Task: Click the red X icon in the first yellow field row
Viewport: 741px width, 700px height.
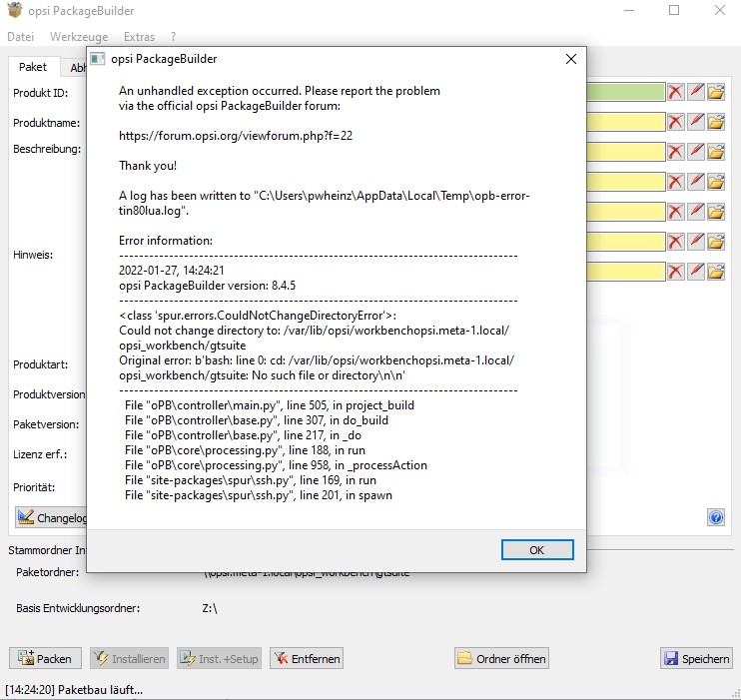Action: [676, 122]
